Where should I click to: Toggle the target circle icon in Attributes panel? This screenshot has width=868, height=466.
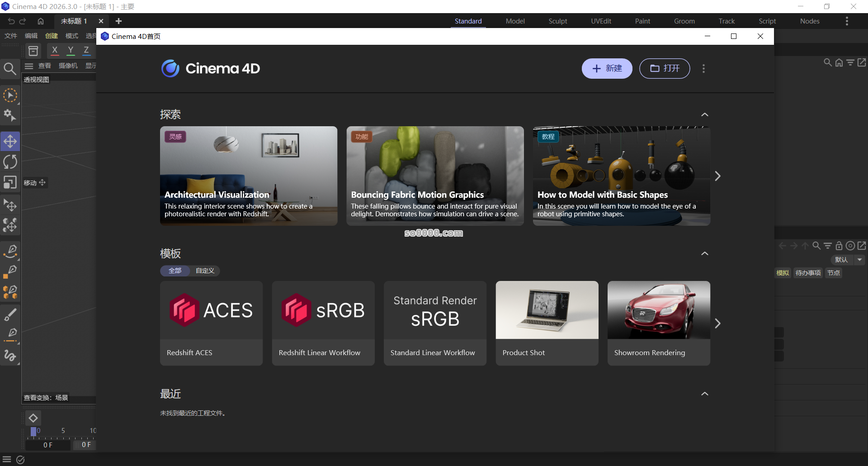point(850,246)
